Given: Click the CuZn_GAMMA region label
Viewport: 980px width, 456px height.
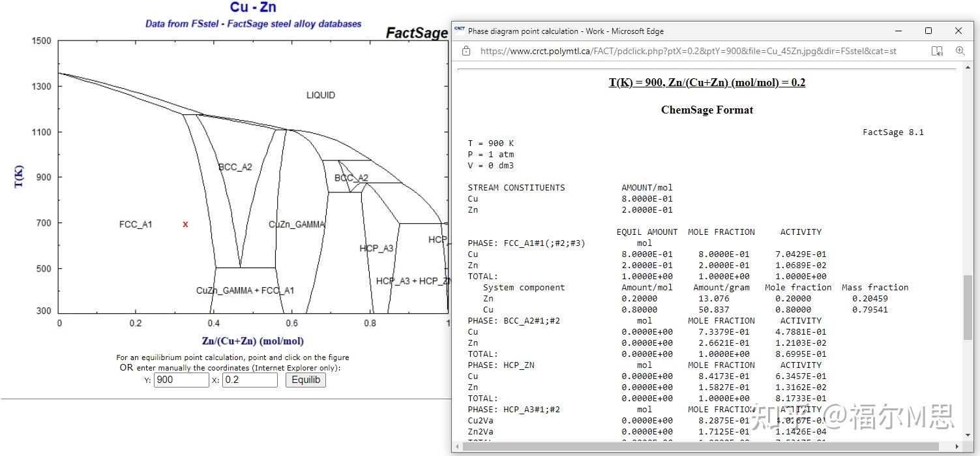Looking at the screenshot, I should pyautogui.click(x=297, y=224).
